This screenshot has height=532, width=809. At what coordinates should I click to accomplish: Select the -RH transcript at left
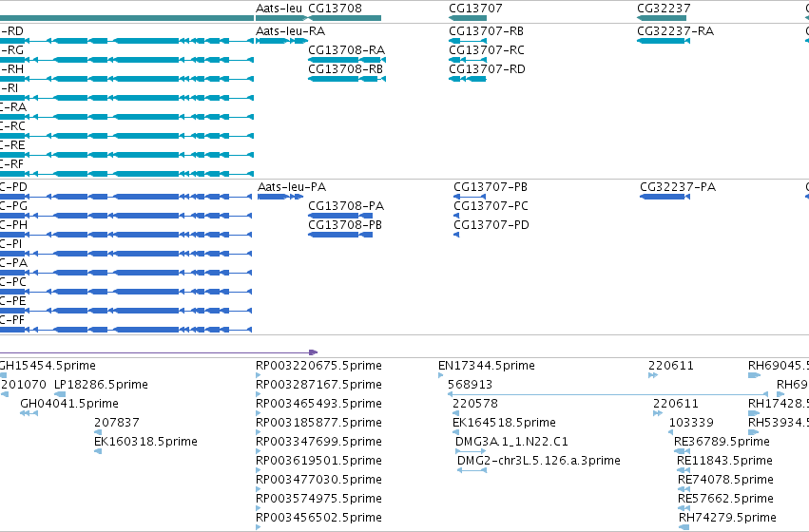[126, 79]
